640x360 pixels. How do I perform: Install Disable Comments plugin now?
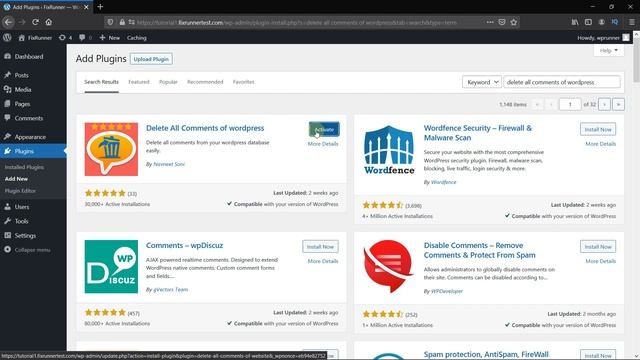(x=598, y=247)
